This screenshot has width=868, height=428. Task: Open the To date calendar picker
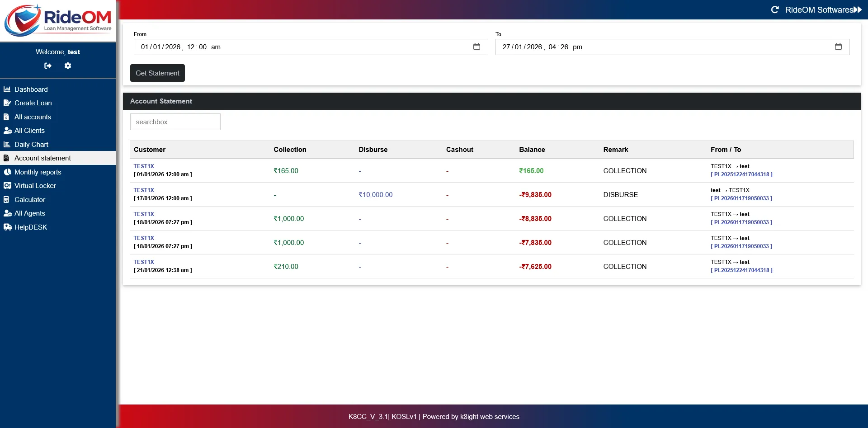(x=838, y=47)
